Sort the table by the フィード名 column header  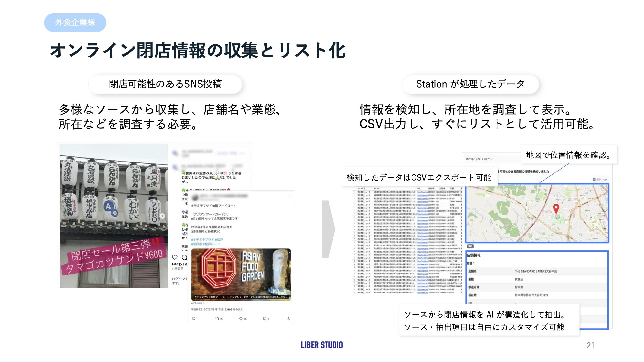pyautogui.click(x=361, y=188)
